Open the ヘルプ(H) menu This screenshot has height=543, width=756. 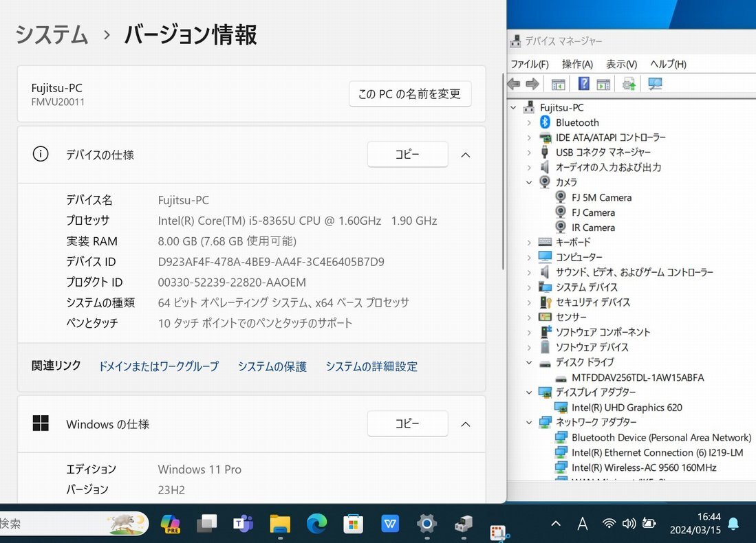tap(668, 64)
